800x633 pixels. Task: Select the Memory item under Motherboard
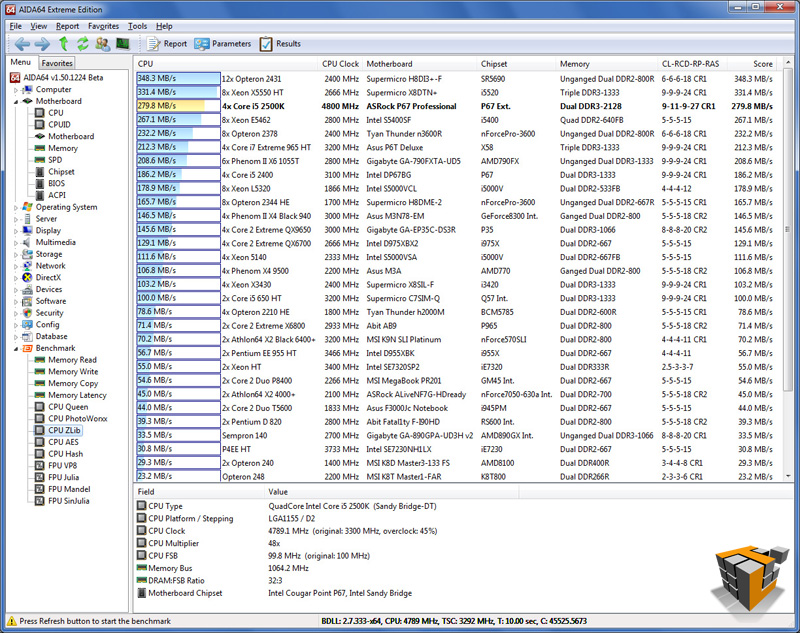(63, 148)
